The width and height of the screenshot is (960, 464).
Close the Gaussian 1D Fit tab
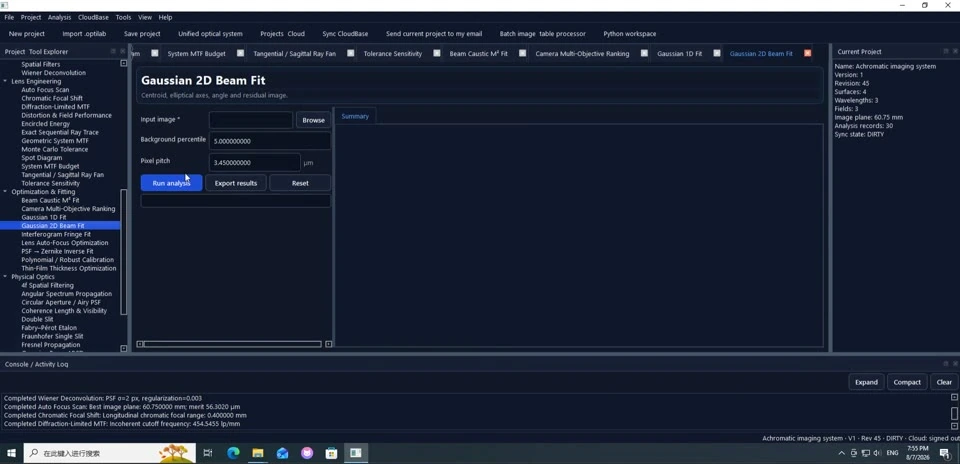tap(717, 53)
